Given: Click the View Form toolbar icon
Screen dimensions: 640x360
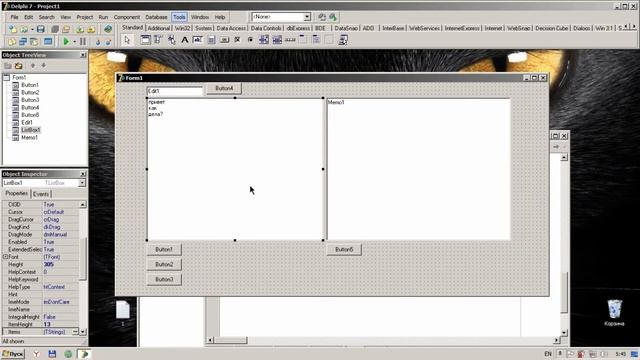Looking at the screenshot, I should (23, 42).
